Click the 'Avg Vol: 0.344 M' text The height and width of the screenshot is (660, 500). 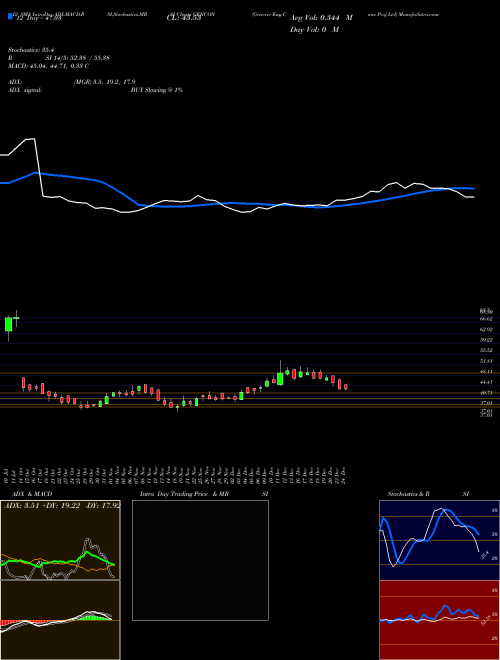[x=321, y=18]
